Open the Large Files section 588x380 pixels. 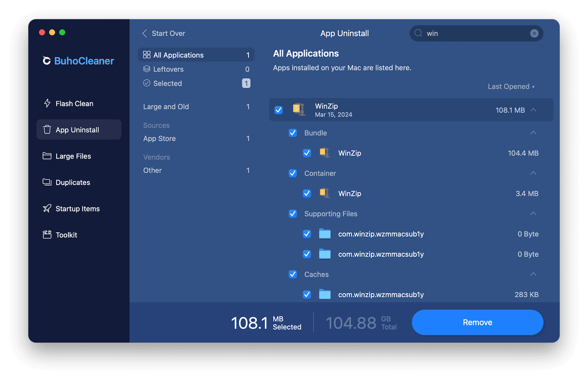tap(79, 156)
